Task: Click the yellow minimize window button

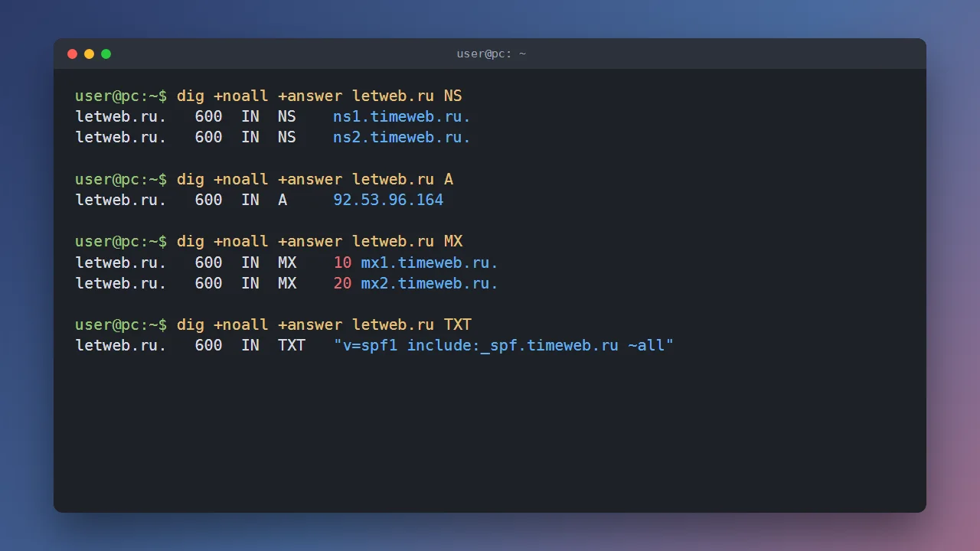Action: pyautogui.click(x=90, y=54)
